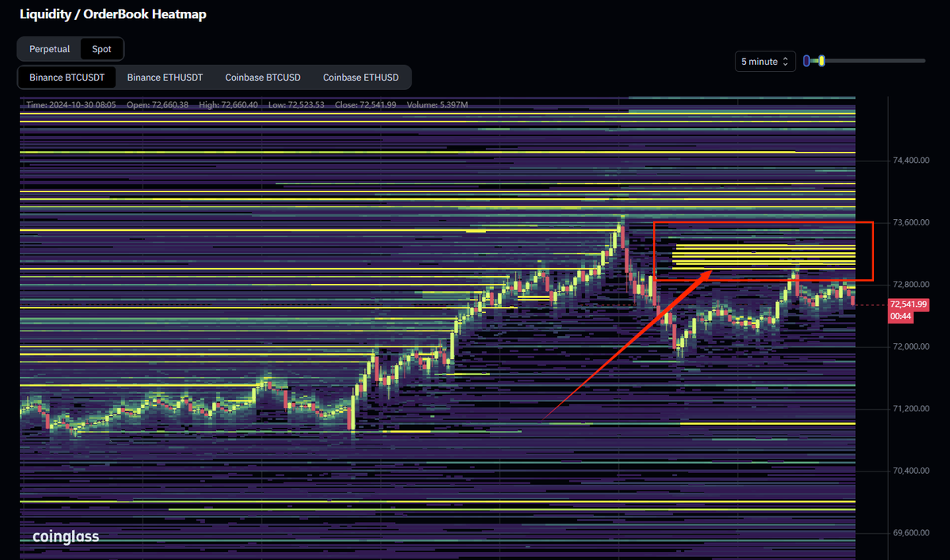Click the Close: 72,541.99 value
Viewport: 950px width, 560px height.
coord(365,104)
